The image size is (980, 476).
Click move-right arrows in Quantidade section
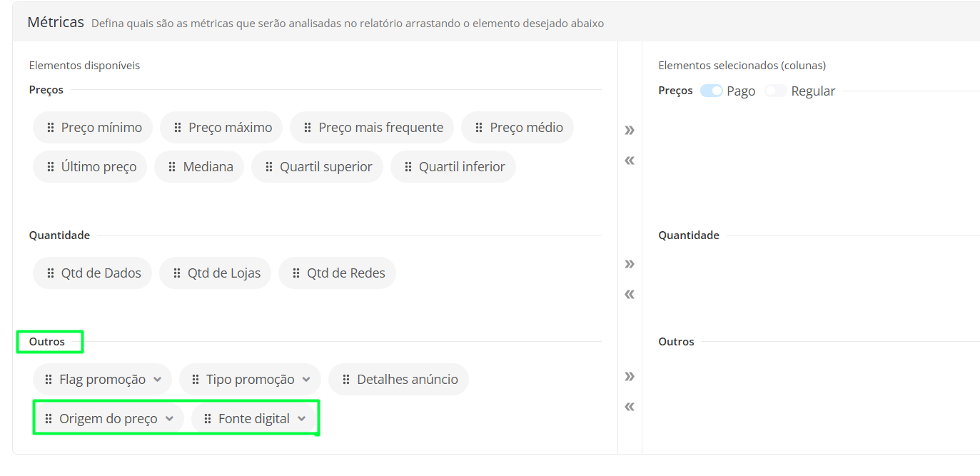(x=629, y=264)
